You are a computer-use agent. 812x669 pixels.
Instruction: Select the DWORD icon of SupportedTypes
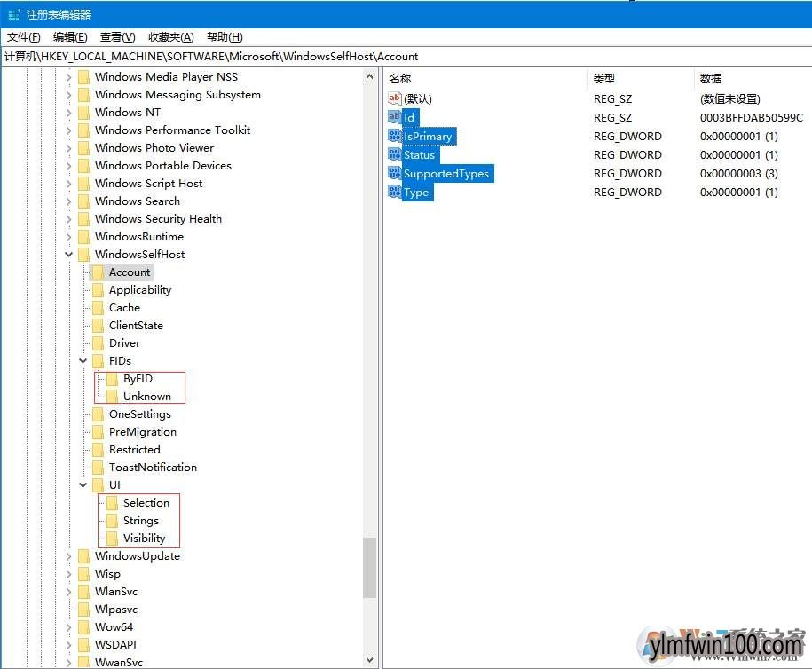[395, 172]
